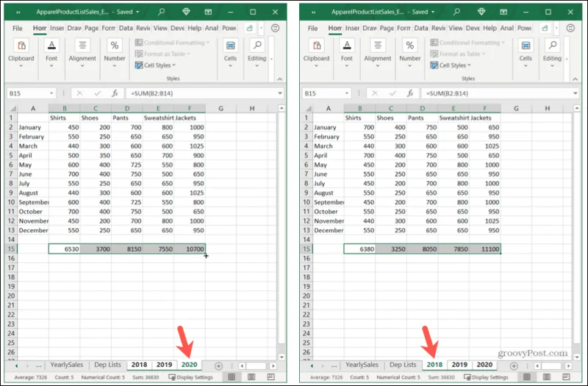Image resolution: width=588 pixels, height=386 pixels.
Task: Switch to Page Layout view in left window
Action: click(x=251, y=377)
